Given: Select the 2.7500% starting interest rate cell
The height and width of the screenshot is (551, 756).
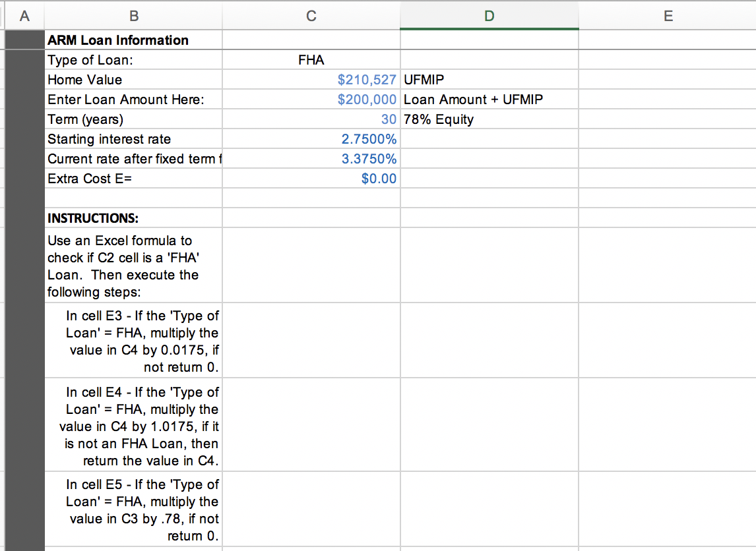Looking at the screenshot, I should [311, 138].
